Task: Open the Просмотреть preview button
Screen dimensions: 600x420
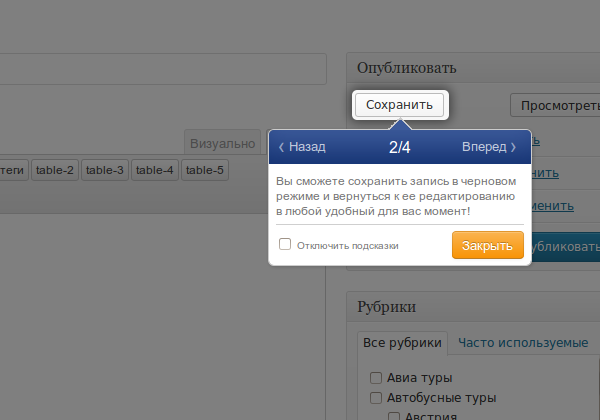Action: tap(555, 105)
